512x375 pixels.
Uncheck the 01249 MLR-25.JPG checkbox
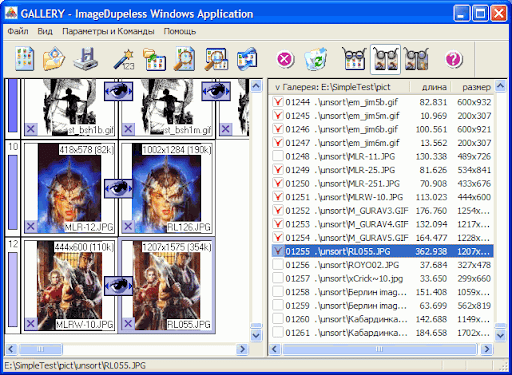click(x=278, y=170)
